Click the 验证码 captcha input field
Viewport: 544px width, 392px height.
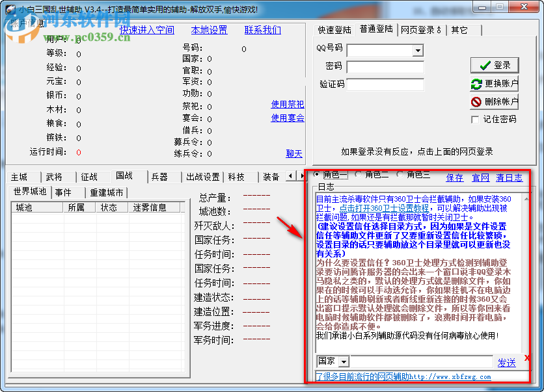[385, 85]
